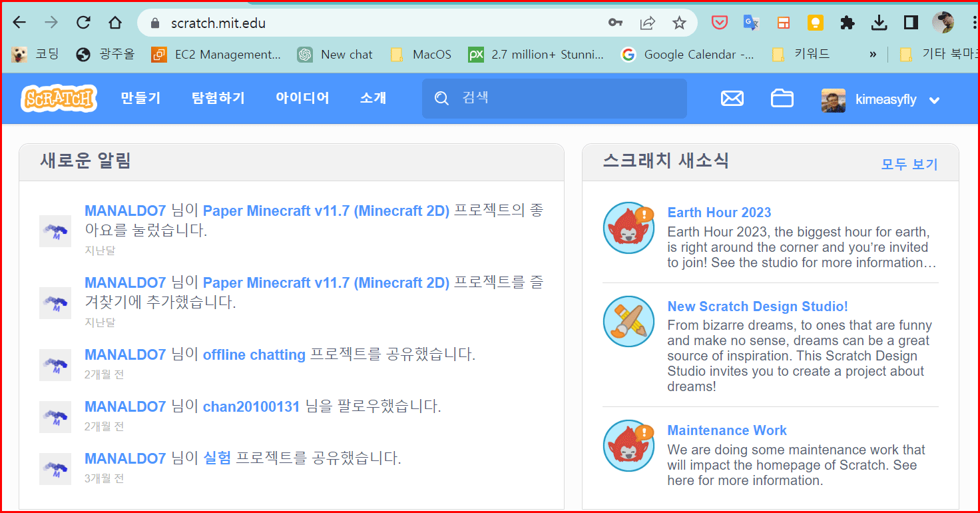The width and height of the screenshot is (980, 513).
Task: Open the Pocket extension icon
Action: (720, 23)
